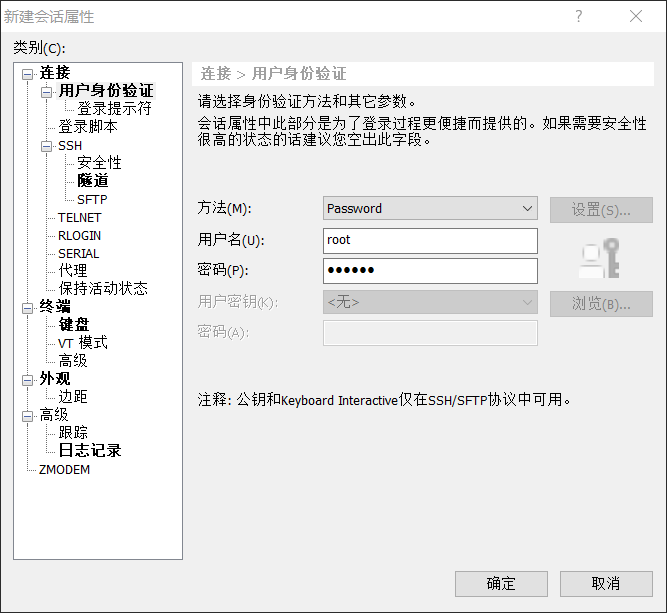Select 终端 category
The image size is (667, 613).
[55, 306]
